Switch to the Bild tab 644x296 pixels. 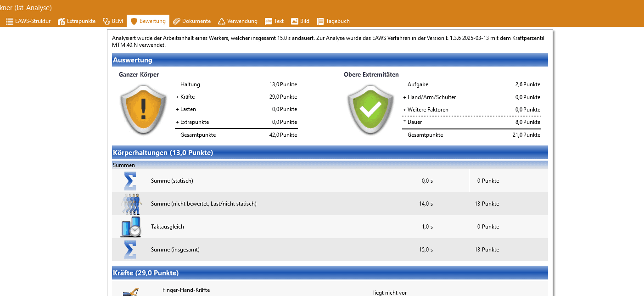[x=300, y=21]
